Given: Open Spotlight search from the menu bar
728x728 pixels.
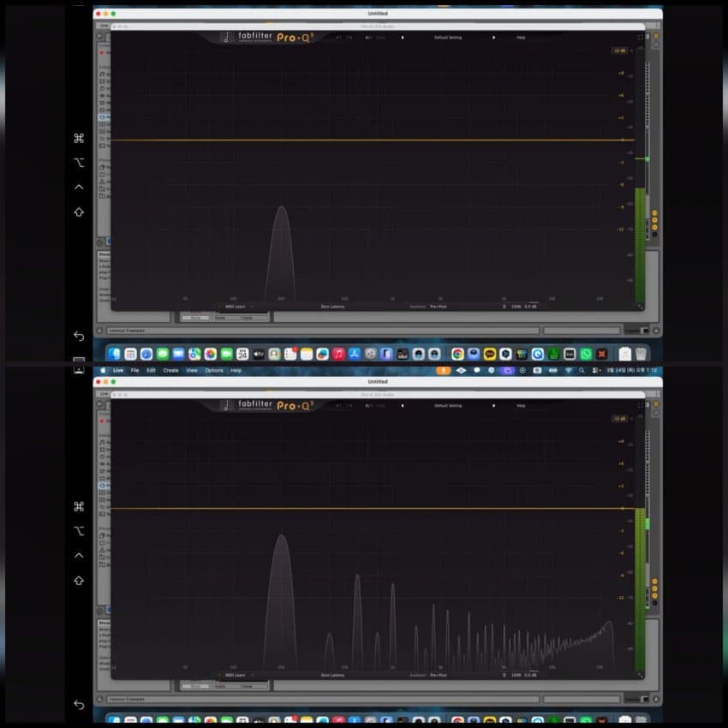Looking at the screenshot, I should [582, 370].
